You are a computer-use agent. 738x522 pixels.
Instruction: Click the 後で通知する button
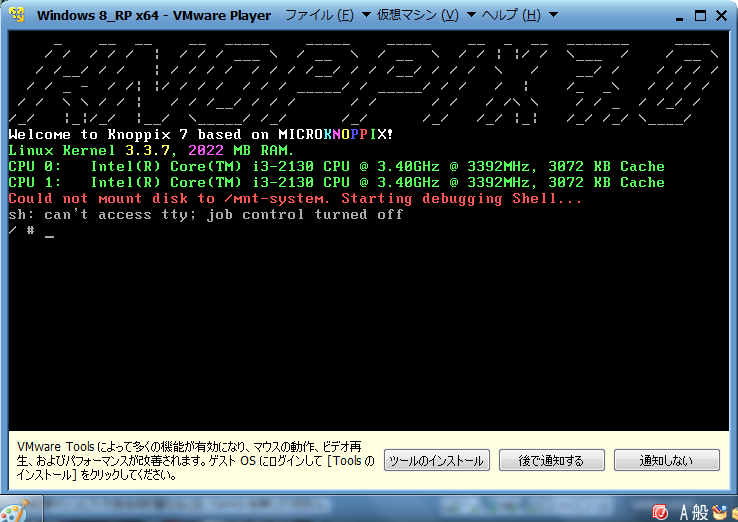pyautogui.click(x=552, y=460)
